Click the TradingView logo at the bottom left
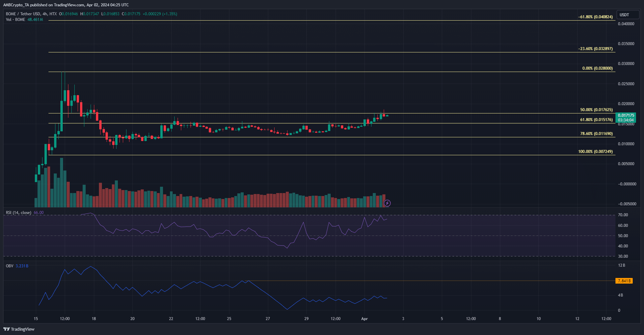This screenshot has width=644, height=335. 19,329
